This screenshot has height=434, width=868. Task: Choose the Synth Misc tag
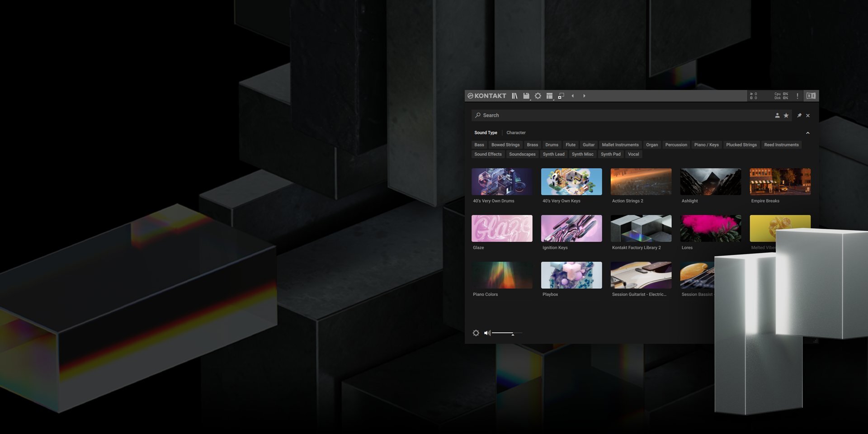(582, 154)
